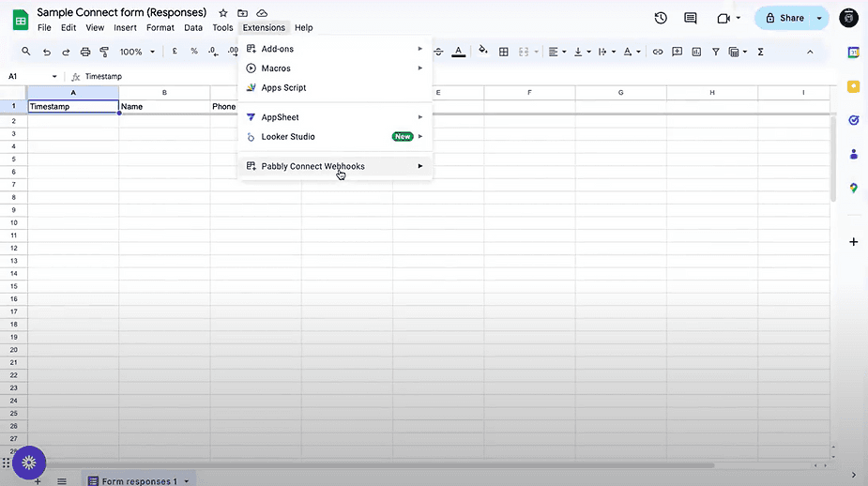Open the text rotation dropdown

(632, 52)
